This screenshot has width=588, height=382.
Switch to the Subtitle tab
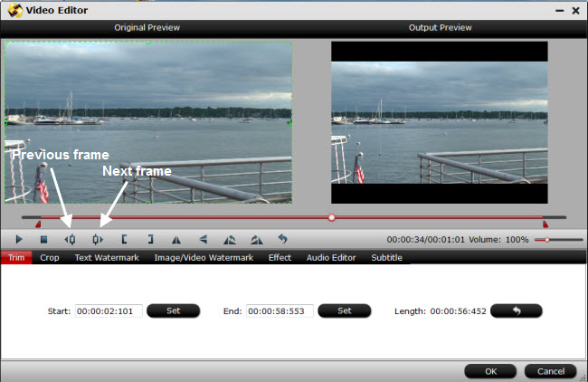[x=386, y=257]
